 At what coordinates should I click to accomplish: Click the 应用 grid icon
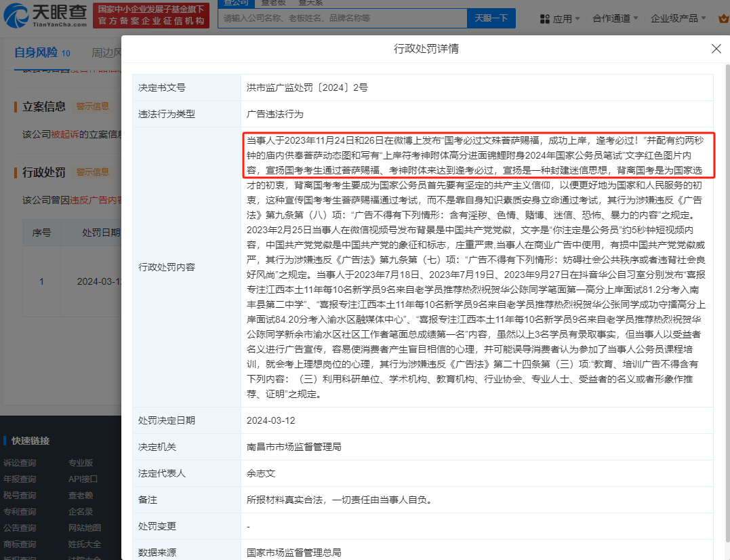coord(544,19)
